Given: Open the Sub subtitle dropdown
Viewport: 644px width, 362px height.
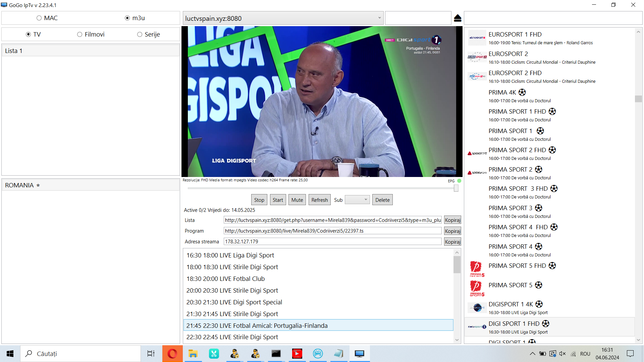Looking at the screenshot, I should (357, 200).
